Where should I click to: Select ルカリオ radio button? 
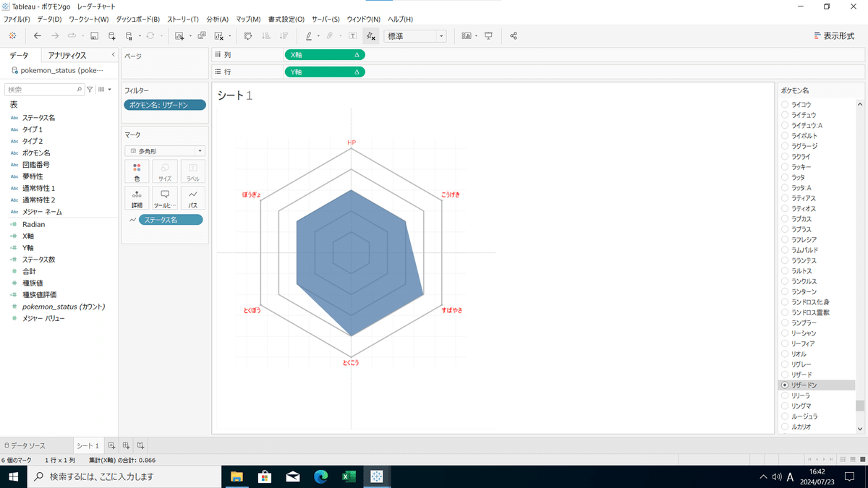pos(785,427)
